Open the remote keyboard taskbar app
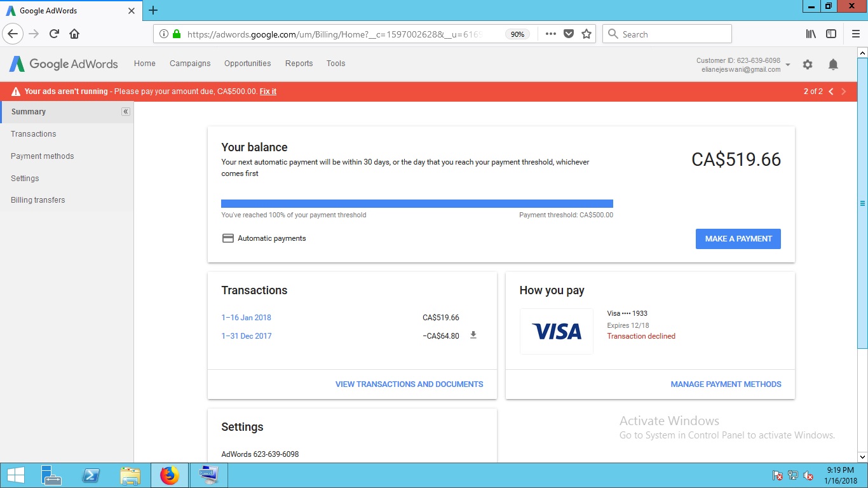The height and width of the screenshot is (488, 868). coord(208,475)
